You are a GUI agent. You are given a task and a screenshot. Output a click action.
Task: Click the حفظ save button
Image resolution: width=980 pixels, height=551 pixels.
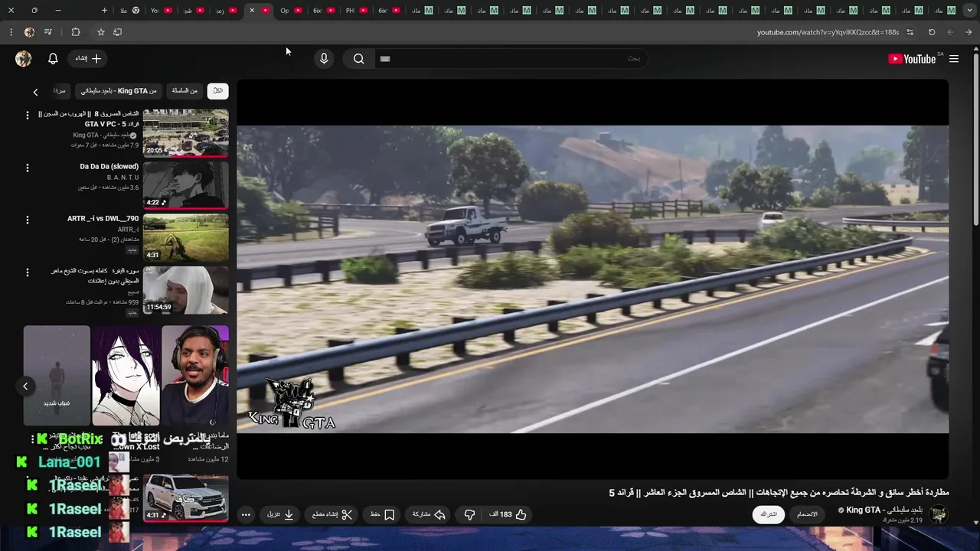click(x=383, y=514)
